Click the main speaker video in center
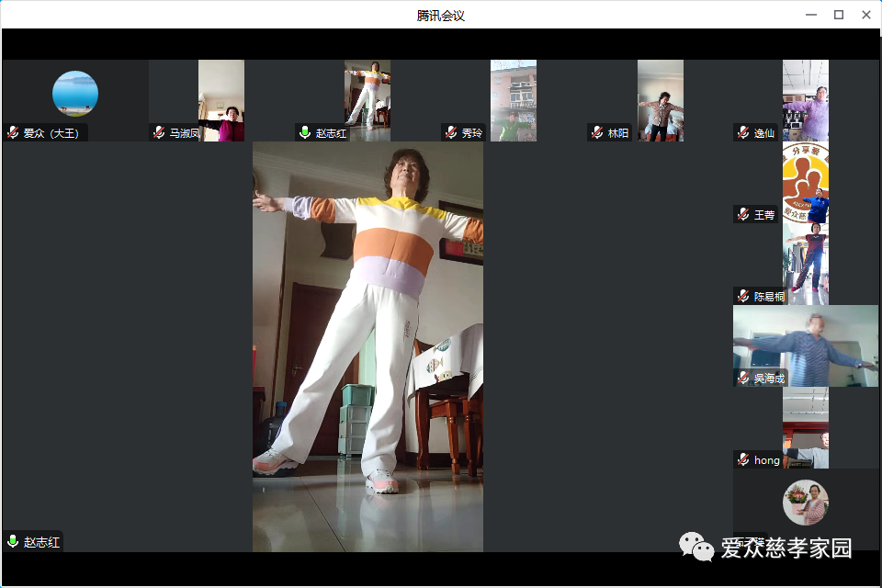 click(367, 346)
